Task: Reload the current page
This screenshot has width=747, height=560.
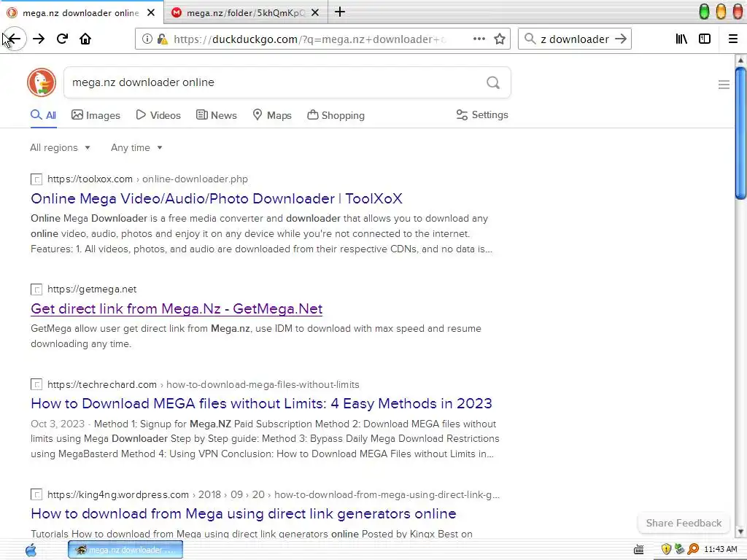Action: pos(62,39)
